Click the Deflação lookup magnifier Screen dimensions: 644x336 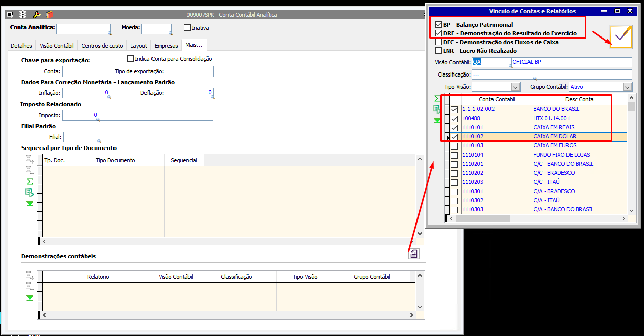212,96
